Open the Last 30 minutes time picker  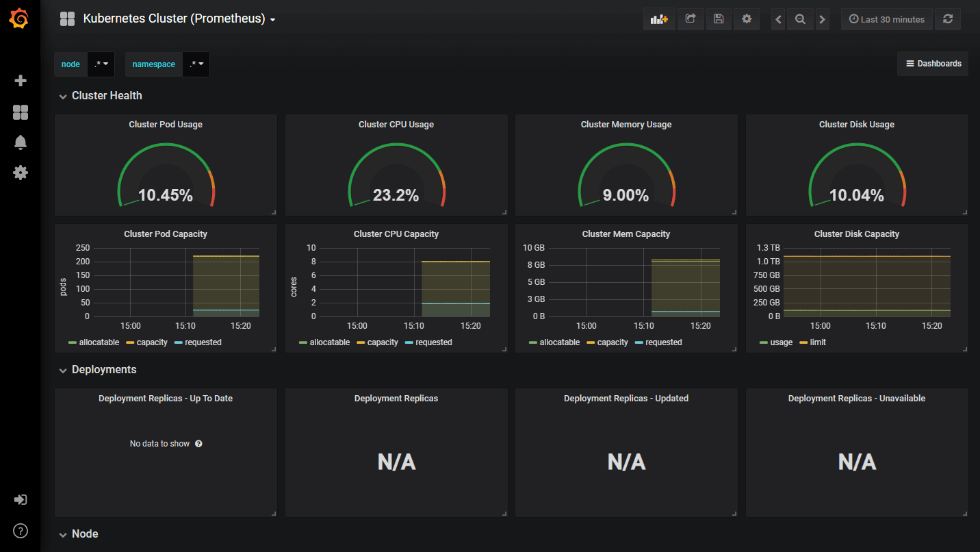pyautogui.click(x=886, y=19)
